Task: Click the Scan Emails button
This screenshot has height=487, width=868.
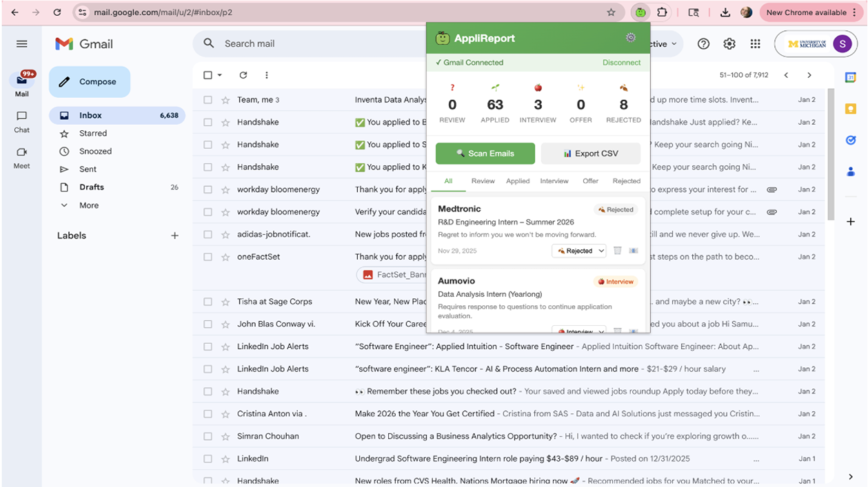Action: 485,154
